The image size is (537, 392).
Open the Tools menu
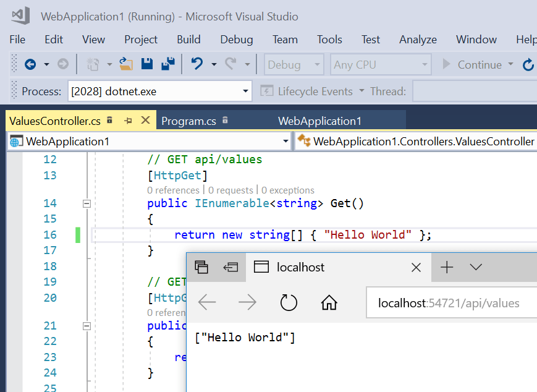pos(329,40)
